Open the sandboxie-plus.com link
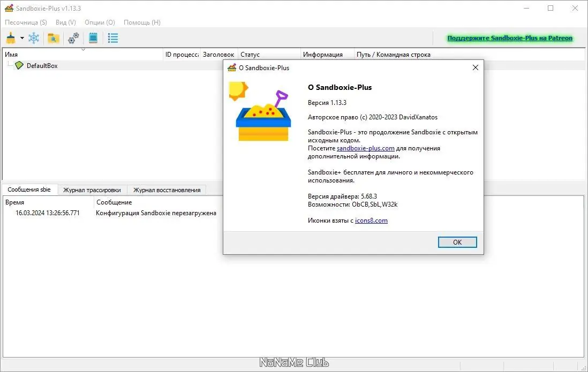This screenshot has width=588, height=372. 366,148
